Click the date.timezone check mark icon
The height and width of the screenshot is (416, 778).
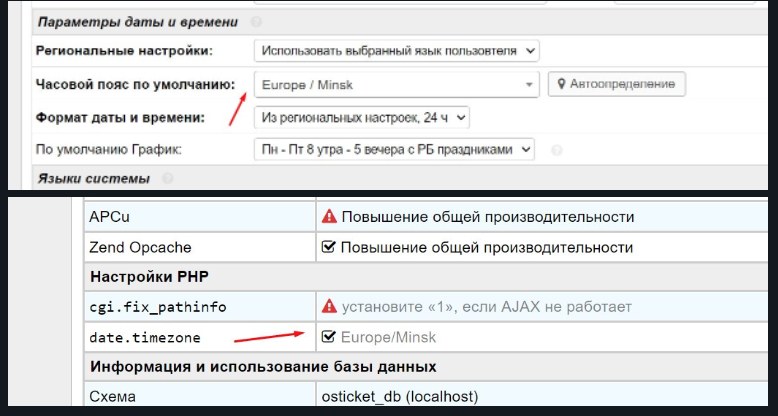tap(328, 337)
